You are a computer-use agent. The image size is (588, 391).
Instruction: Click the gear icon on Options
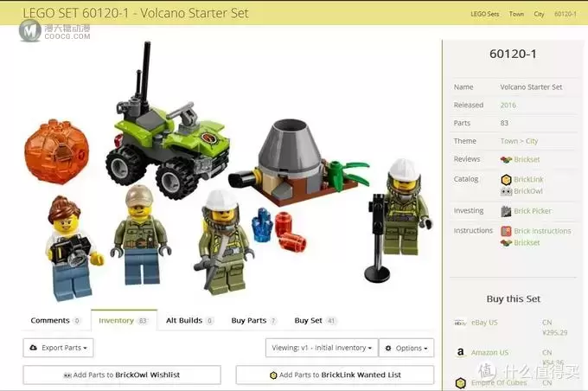pos(388,349)
